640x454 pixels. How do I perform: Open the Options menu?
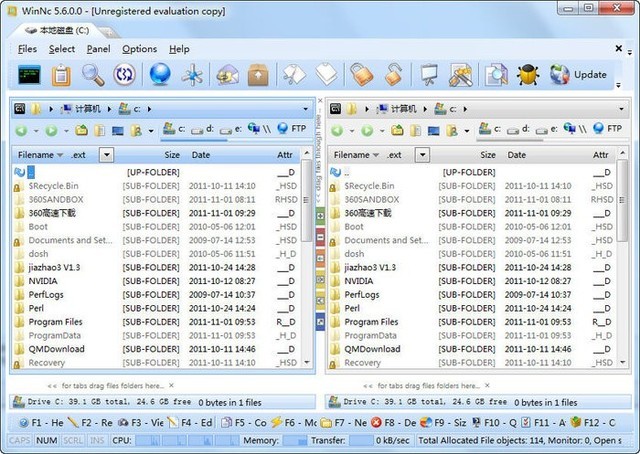click(140, 49)
